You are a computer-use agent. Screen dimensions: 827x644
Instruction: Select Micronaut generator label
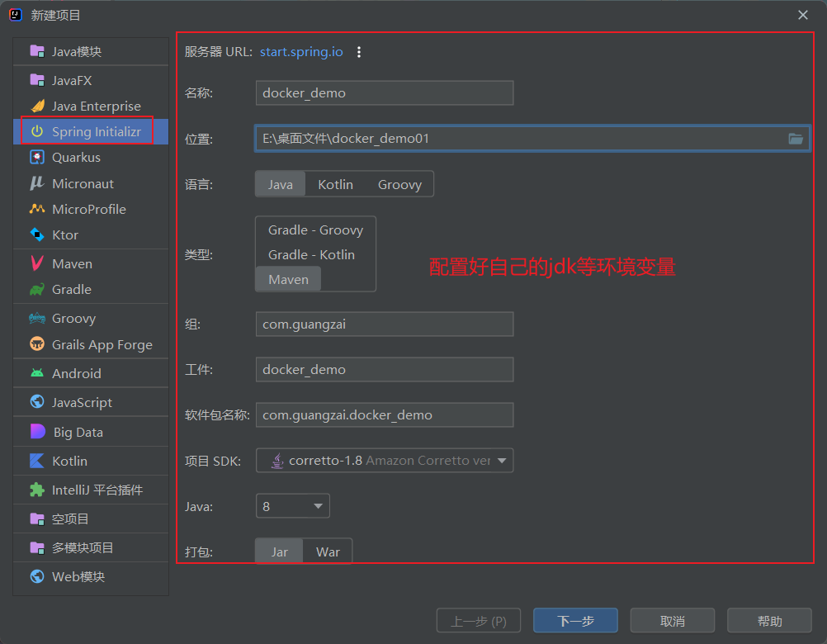point(83,183)
